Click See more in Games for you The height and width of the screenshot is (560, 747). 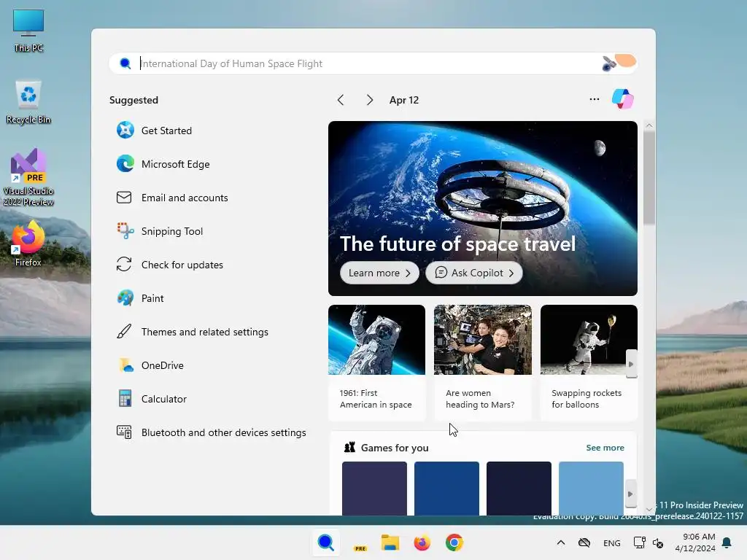(605, 448)
